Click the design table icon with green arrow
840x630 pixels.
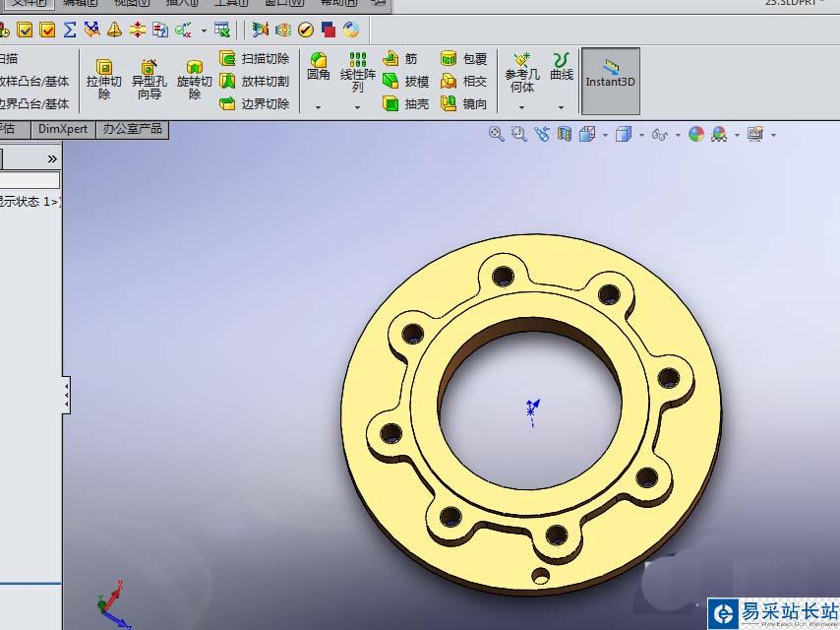pos(221,30)
